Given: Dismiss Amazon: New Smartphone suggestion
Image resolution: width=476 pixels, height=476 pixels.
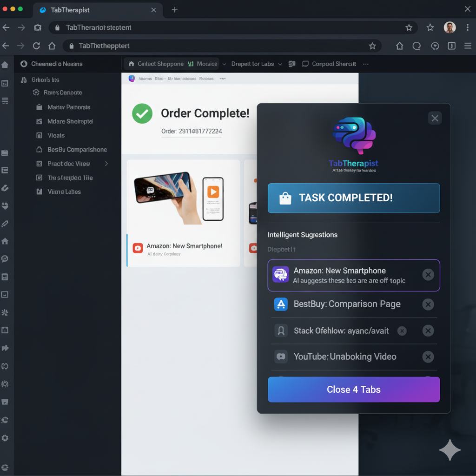Looking at the screenshot, I should (428, 275).
